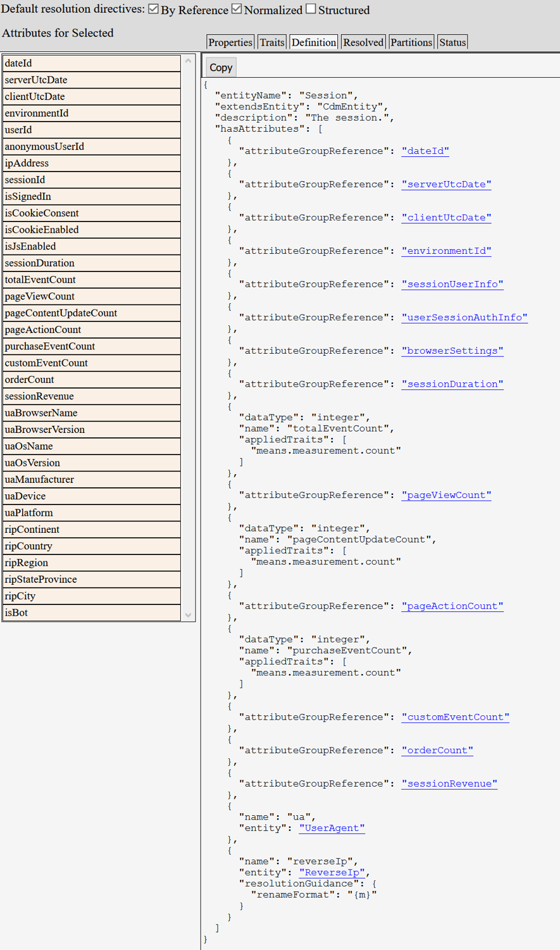Image resolution: width=560 pixels, height=950 pixels.
Task: Select the uaOsName attribute row
Action: click(92, 446)
